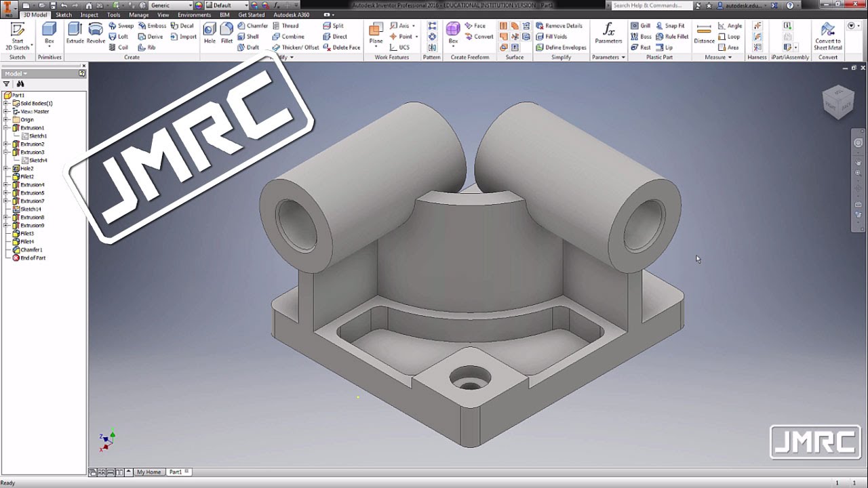Select the Fillet tool
This screenshot has width=868, height=488.
point(226,33)
